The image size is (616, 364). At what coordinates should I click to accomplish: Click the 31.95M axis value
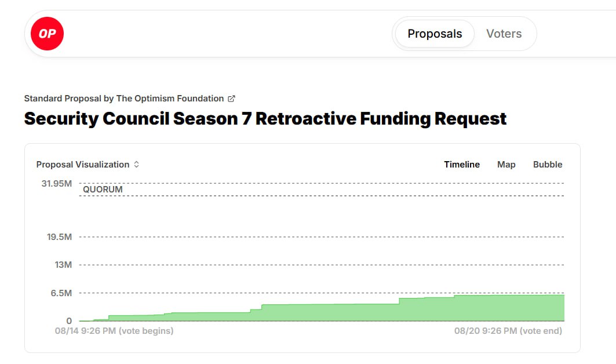[x=57, y=184]
